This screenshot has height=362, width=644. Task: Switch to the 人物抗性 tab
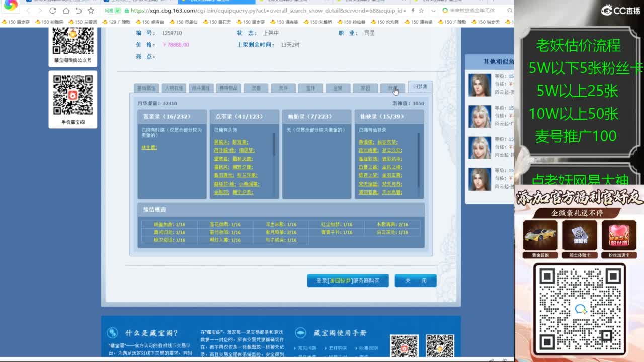click(x=174, y=88)
